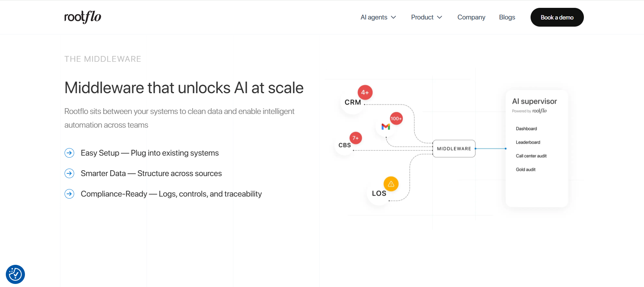Viewport: 644px width, 287px height.
Task: Click the heading Middleware that unlocks AI at scale
Action: (184, 88)
